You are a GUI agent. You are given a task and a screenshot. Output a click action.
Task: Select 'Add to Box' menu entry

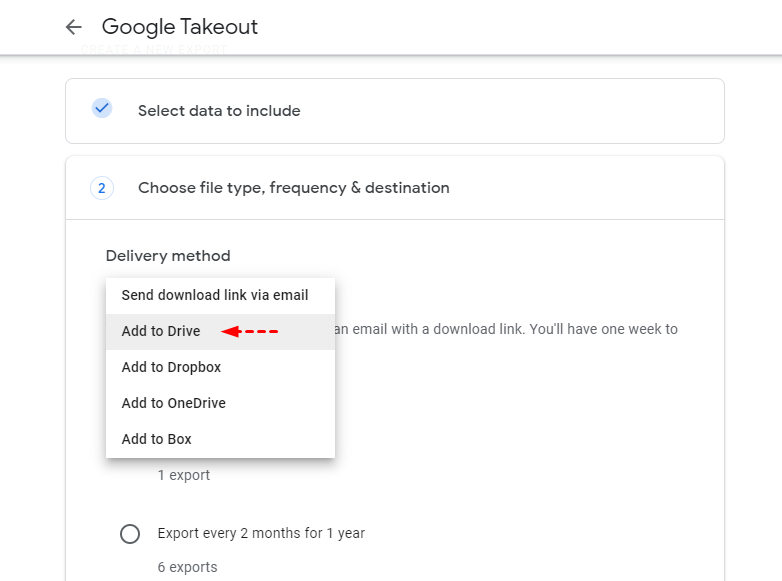point(157,439)
